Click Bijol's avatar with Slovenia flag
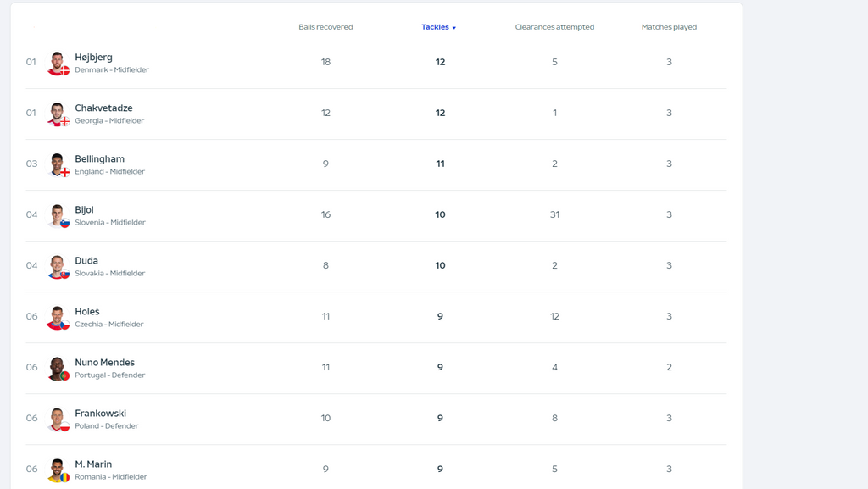This screenshot has width=868, height=489. (58, 216)
